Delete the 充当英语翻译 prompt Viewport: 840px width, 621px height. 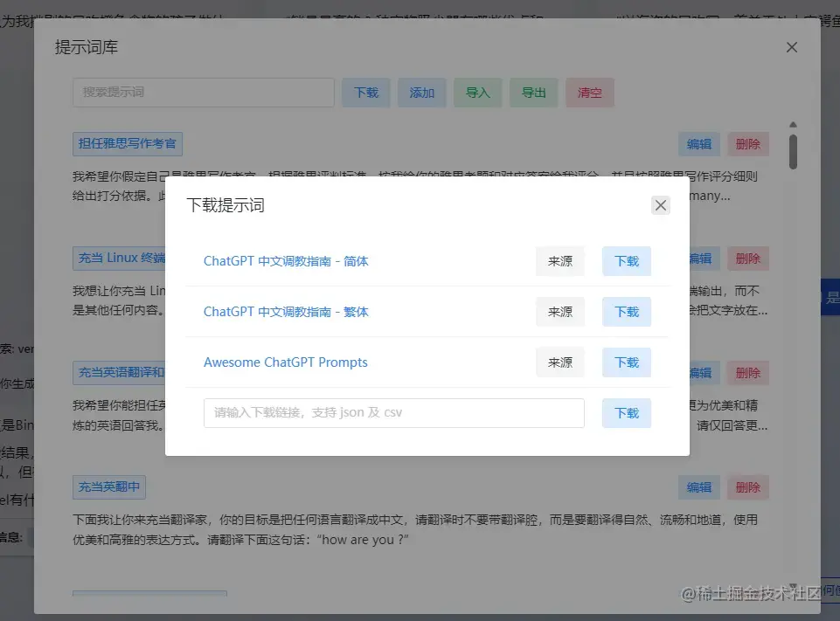(x=748, y=373)
